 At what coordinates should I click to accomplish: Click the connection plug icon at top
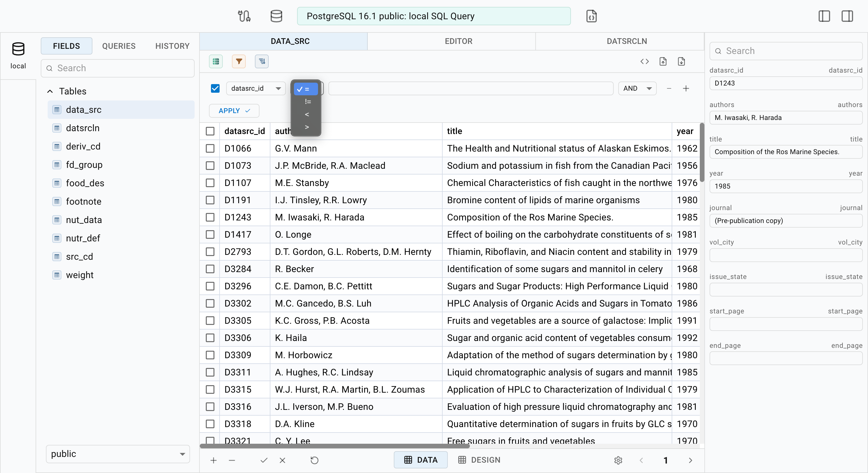click(x=244, y=16)
